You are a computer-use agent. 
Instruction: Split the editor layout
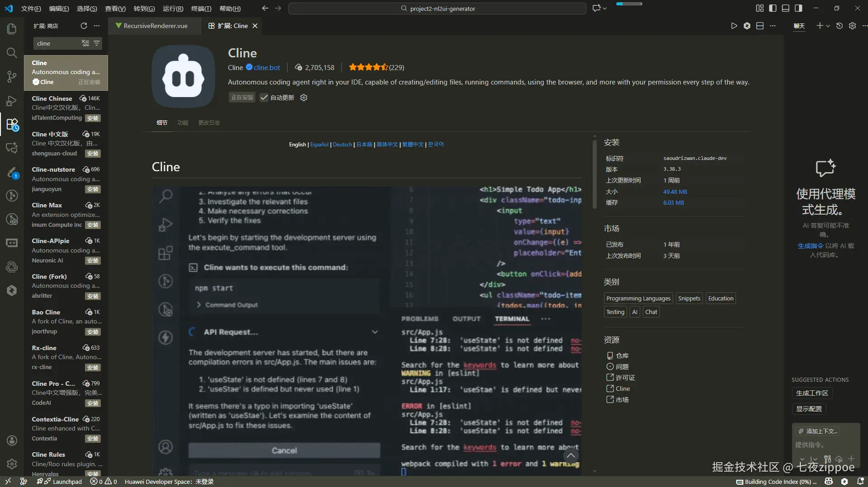tap(760, 26)
